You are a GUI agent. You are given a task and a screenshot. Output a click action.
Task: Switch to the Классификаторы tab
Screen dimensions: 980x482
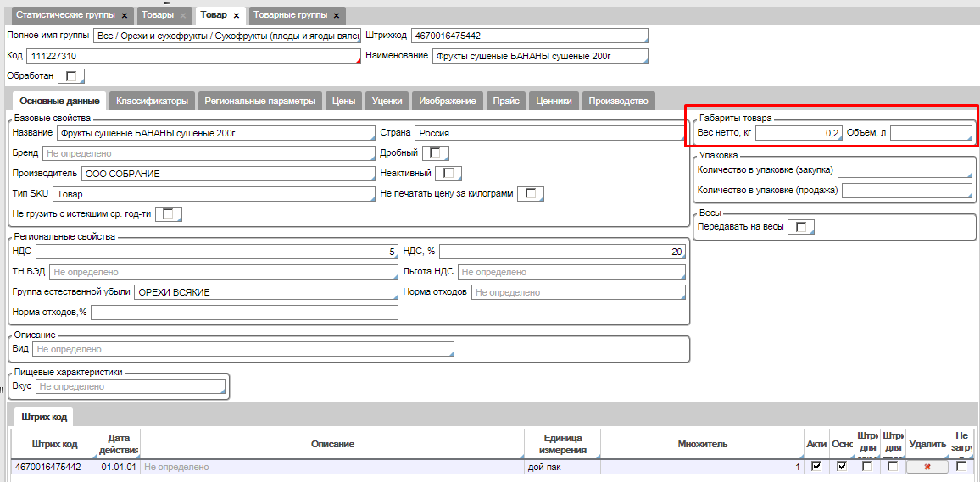tap(152, 101)
